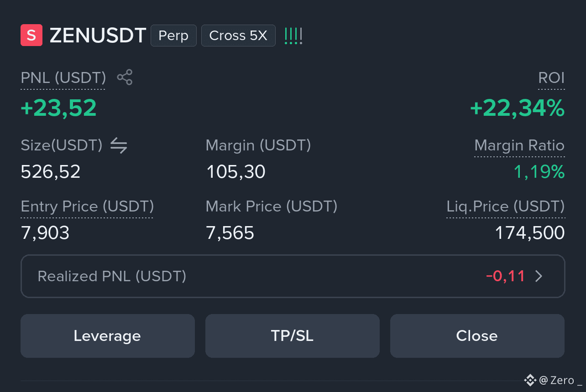Open the TP/SL settings button
Viewport: 586px width, 392px height.
293,336
